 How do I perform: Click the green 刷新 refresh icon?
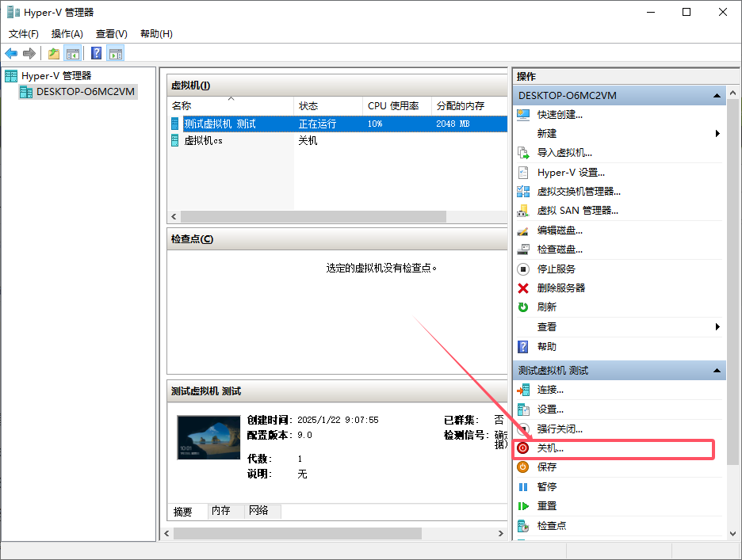click(x=523, y=307)
